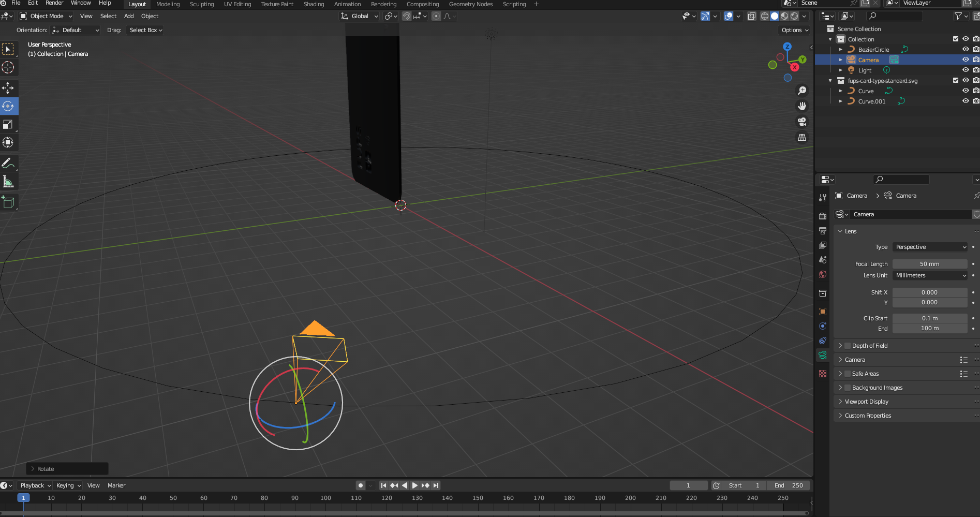This screenshot has height=517, width=980.
Task: Open the Scene properties tab
Action: 823,260
